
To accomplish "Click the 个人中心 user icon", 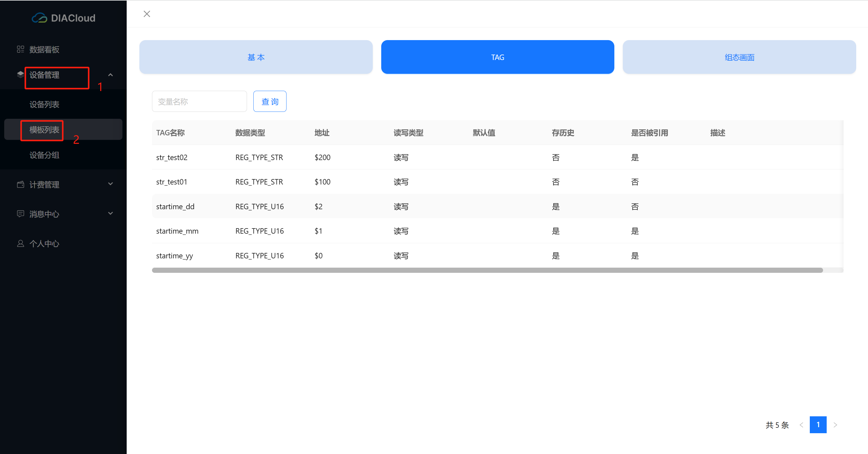I will [21, 244].
